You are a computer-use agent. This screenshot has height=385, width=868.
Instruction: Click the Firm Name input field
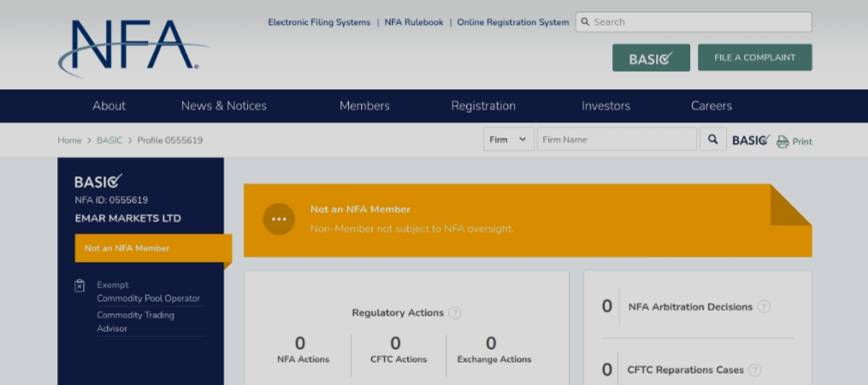[617, 139]
